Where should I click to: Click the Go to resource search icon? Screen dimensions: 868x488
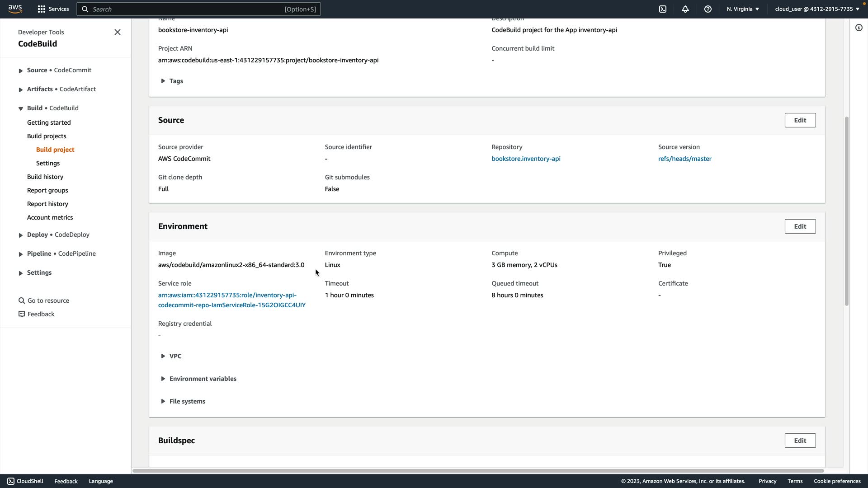21,300
